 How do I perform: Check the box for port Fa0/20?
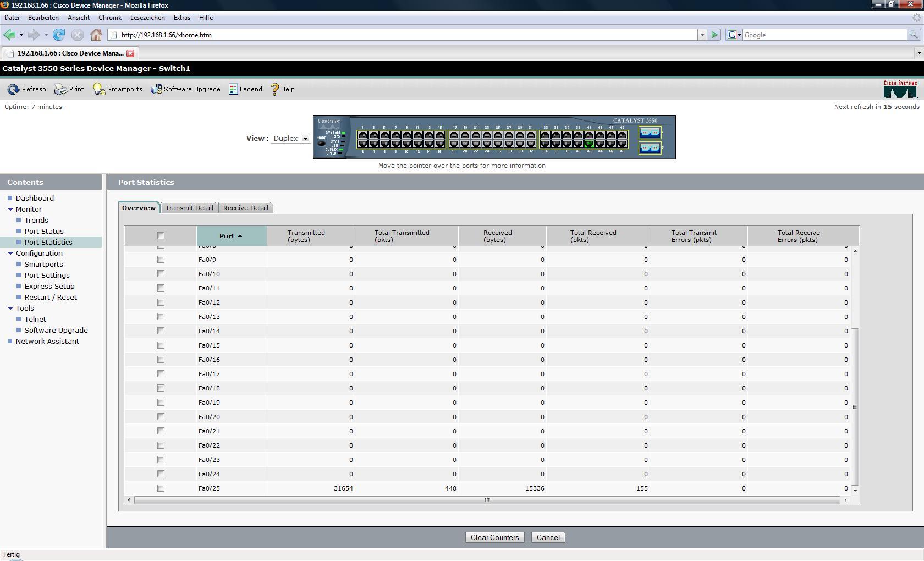[x=161, y=417]
